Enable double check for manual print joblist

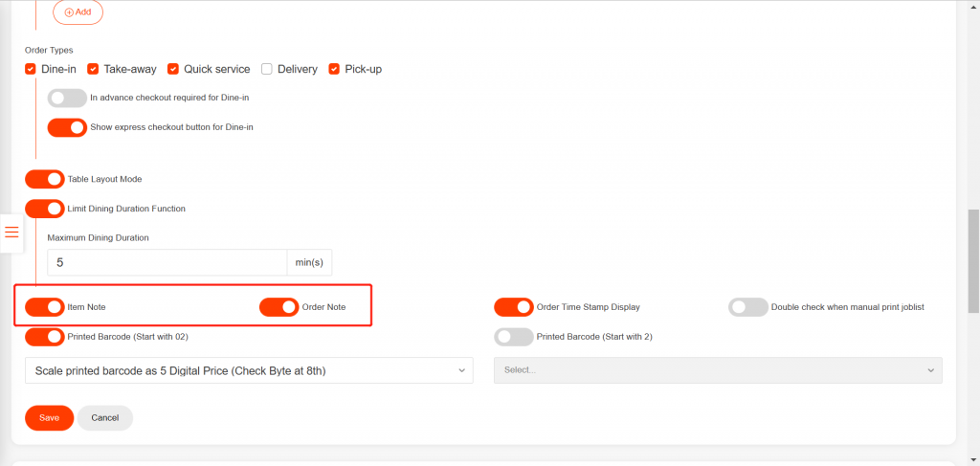click(x=748, y=307)
